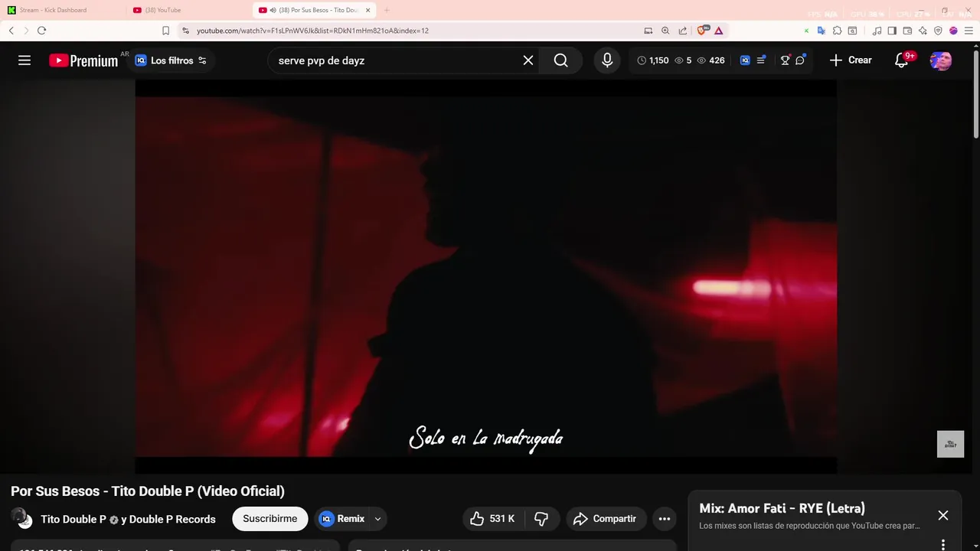Open Mix: Amor Fati - RYE (Letra) title
The image size is (980, 551).
[782, 508]
